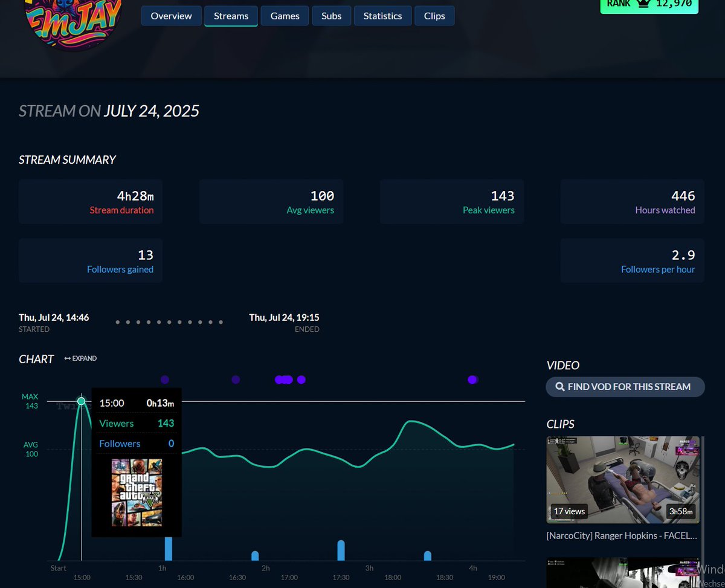Image resolution: width=725 pixels, height=588 pixels.
Task: Click FIND VOD FOR THIS STREAM
Action: coord(625,387)
